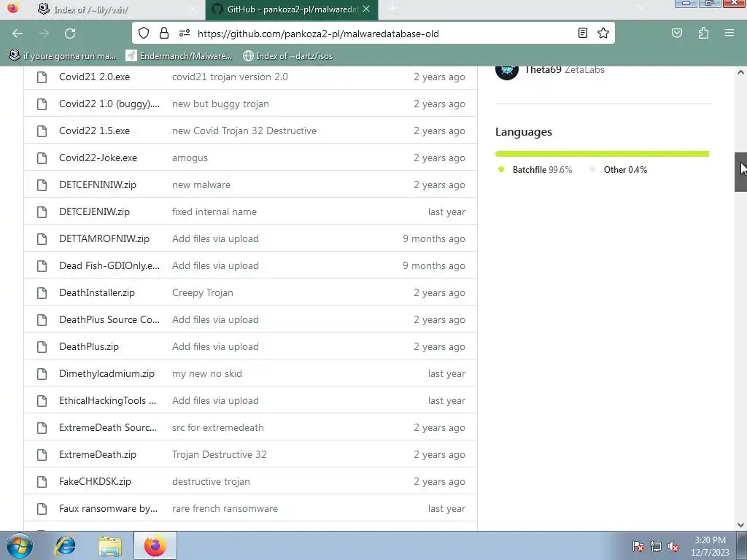Close the GitHub pankoza2-pl tab
The image size is (747, 560).
click(x=366, y=9)
